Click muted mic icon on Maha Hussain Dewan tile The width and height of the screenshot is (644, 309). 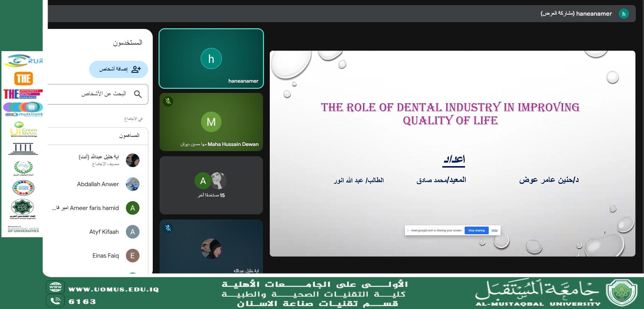tap(168, 101)
